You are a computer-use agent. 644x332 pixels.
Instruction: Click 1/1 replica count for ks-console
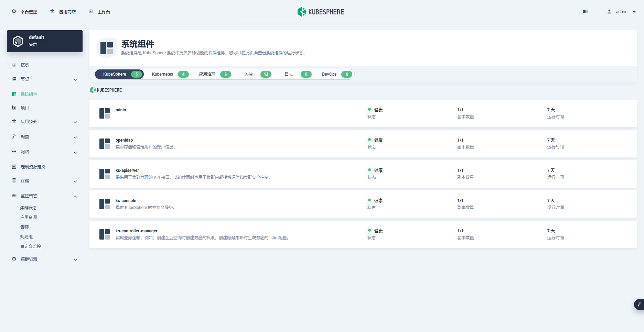coord(460,201)
